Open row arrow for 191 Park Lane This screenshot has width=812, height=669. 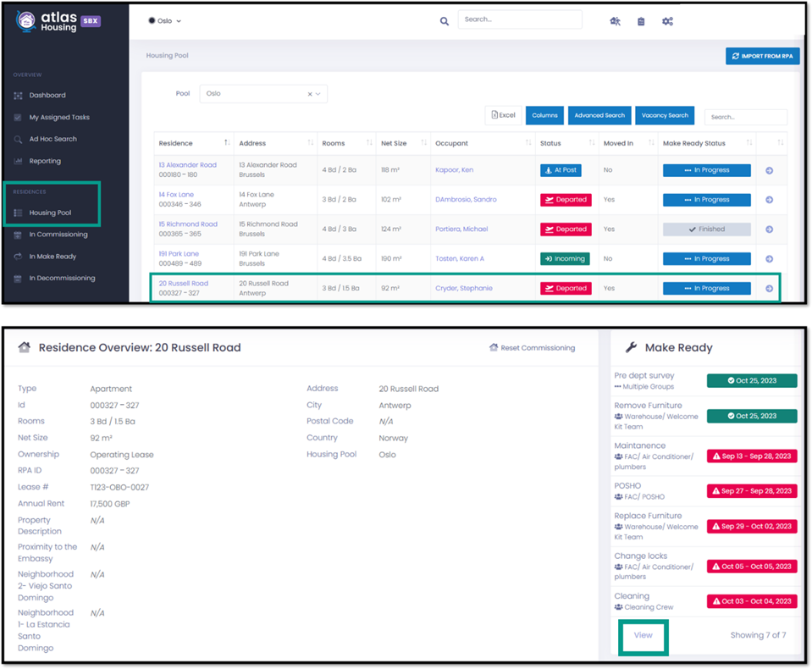pos(770,259)
